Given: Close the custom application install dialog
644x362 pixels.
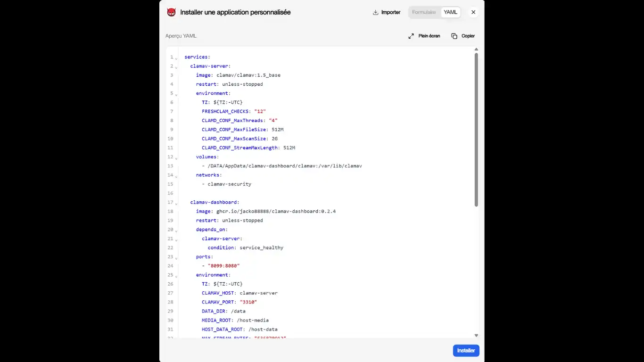Looking at the screenshot, I should [473, 12].
